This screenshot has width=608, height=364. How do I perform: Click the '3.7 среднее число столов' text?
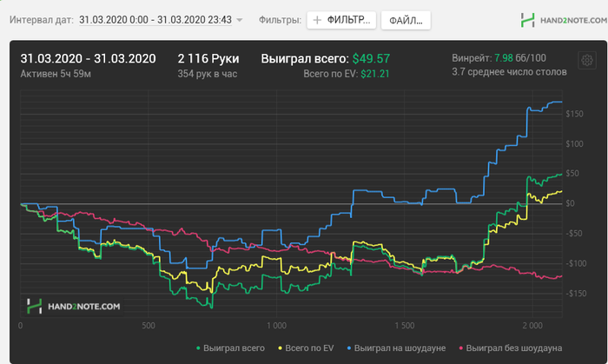[509, 72]
